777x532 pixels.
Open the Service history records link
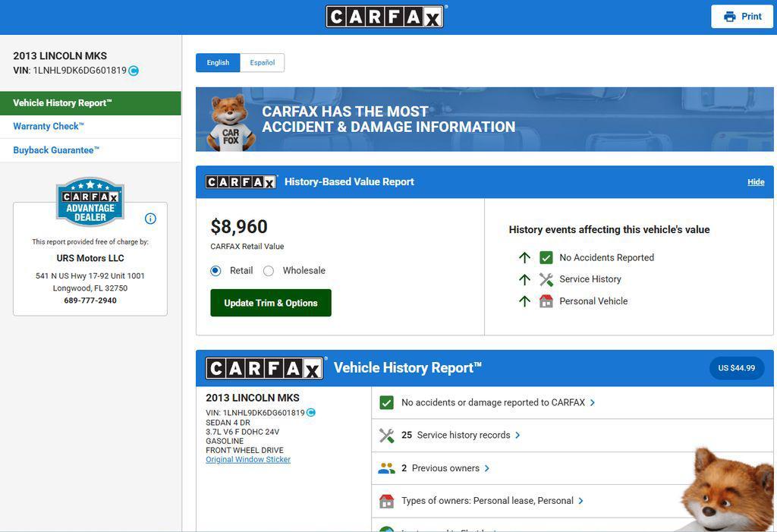[x=456, y=436]
